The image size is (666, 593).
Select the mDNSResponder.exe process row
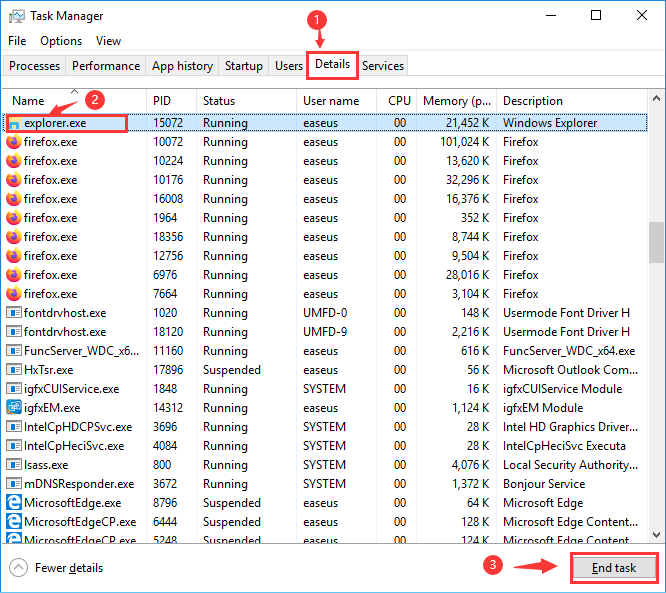[x=78, y=484]
